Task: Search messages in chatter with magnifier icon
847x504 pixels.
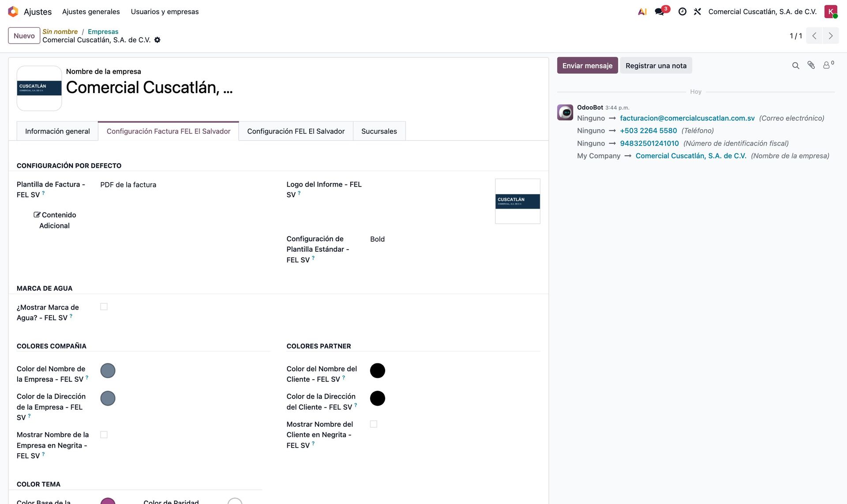Action: pos(795,66)
